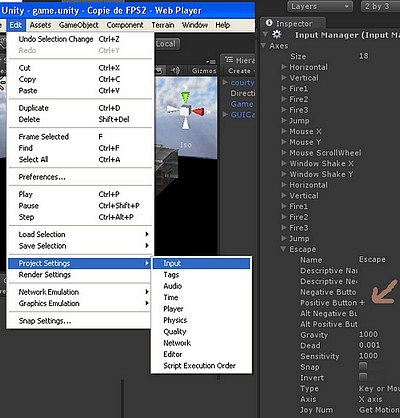Select Physics in Project Settings submenu
Image resolution: width=400 pixels, height=418 pixels.
201,320
